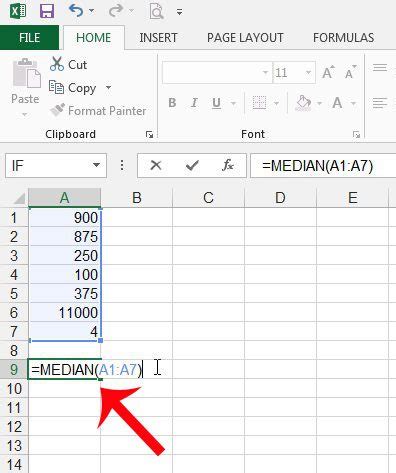
Task: Cancel the formula entry with X
Action: click(156, 165)
